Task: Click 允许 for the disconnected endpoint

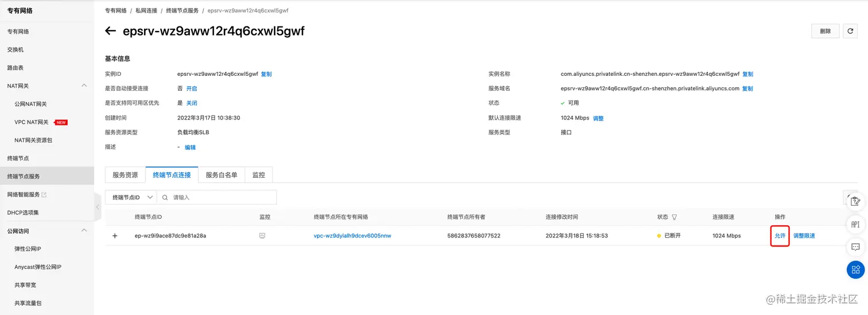Action: click(x=780, y=236)
